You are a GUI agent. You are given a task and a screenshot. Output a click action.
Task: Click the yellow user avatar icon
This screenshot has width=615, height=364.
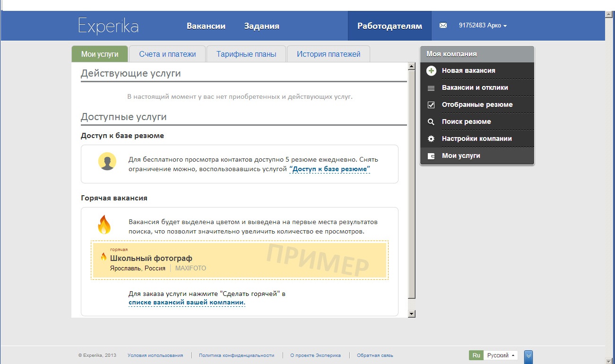pyautogui.click(x=107, y=161)
